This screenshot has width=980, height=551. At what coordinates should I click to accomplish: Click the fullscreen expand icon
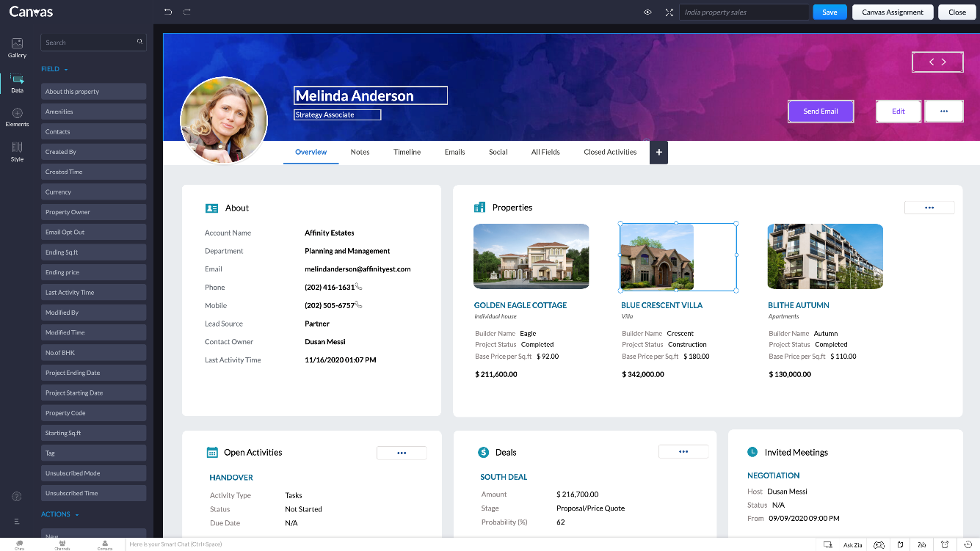(x=669, y=12)
